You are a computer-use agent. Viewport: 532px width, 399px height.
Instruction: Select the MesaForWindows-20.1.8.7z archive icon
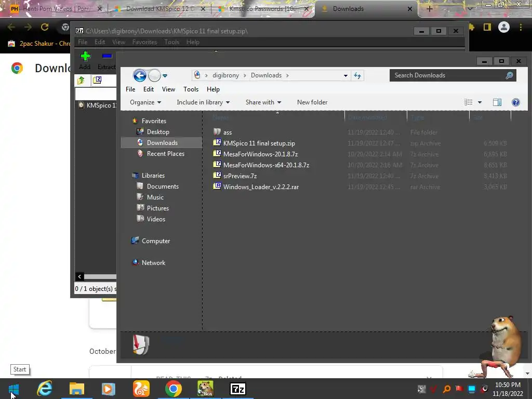217,154
